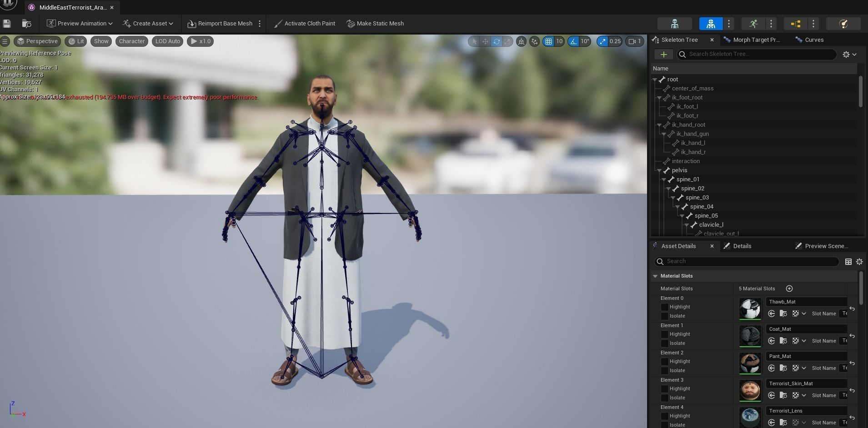The image size is (868, 428).
Task: Click the Skeleton Tree search field
Action: click(x=757, y=55)
